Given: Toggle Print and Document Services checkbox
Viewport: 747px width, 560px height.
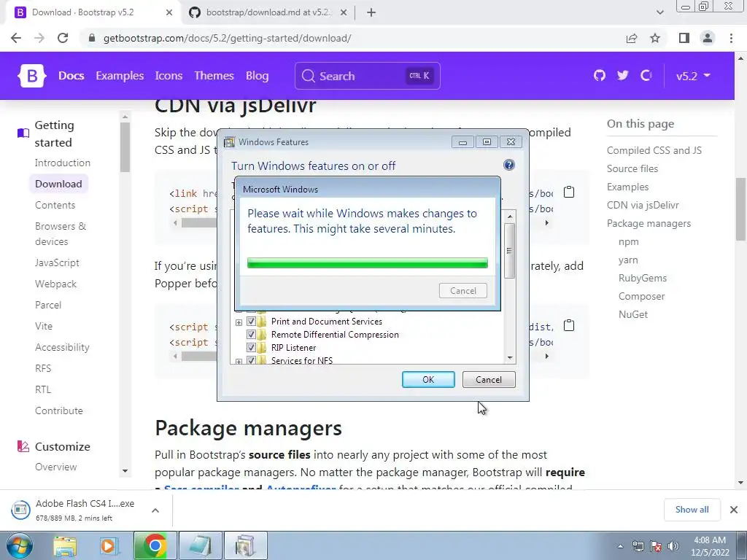Looking at the screenshot, I should (x=251, y=322).
